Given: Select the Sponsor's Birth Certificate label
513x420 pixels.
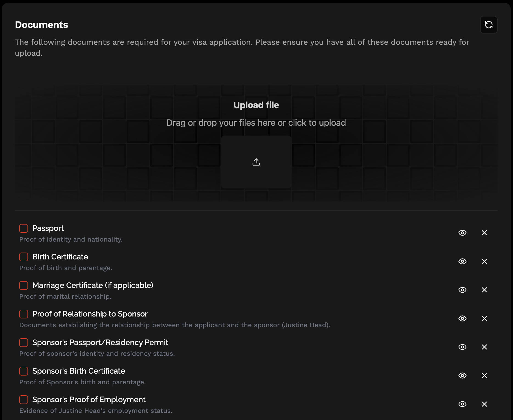Looking at the screenshot, I should pos(79,371).
